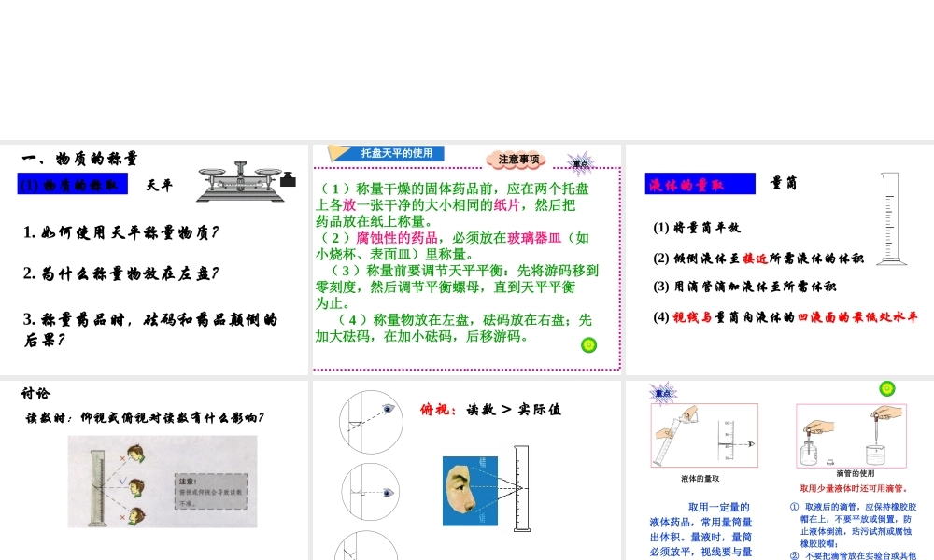This screenshot has width=934, height=560.
Task: Click the 液体的量取 caption under illustration
Action: (700, 479)
